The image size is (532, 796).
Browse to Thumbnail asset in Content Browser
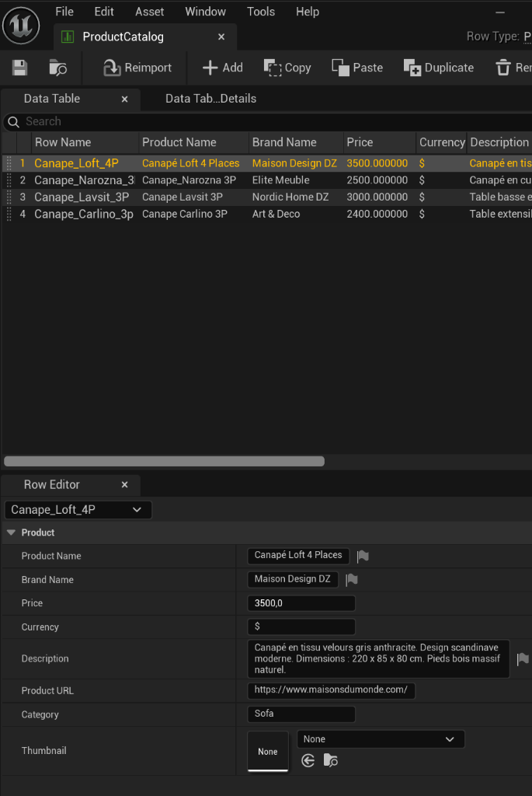point(331,760)
